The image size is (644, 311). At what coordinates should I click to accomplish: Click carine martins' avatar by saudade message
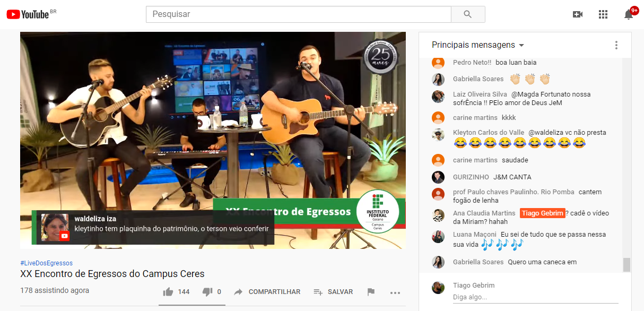438,160
